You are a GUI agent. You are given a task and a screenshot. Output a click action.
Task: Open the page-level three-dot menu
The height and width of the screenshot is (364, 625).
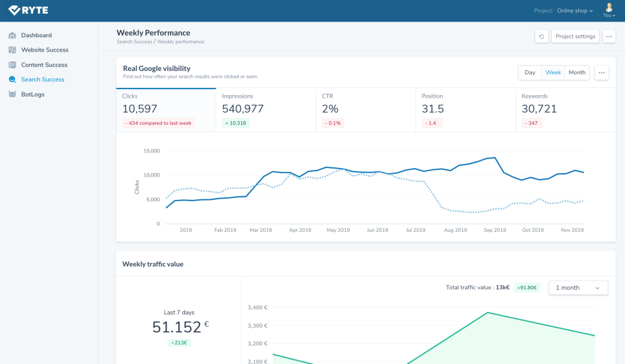click(x=609, y=36)
